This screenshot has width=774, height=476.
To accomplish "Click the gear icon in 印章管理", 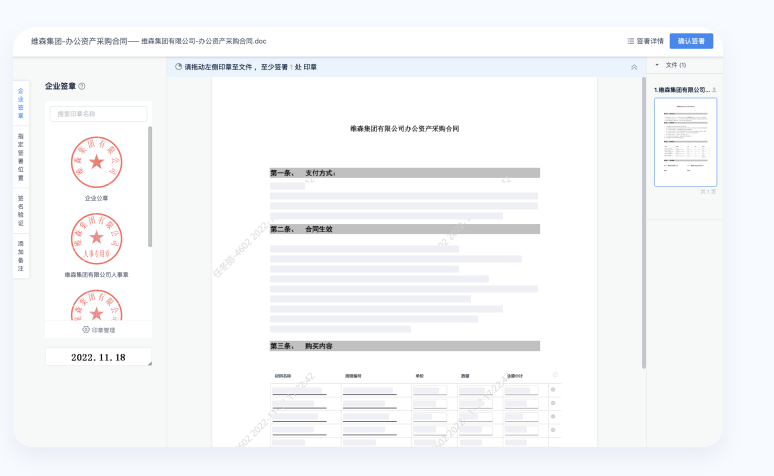I will (x=86, y=329).
